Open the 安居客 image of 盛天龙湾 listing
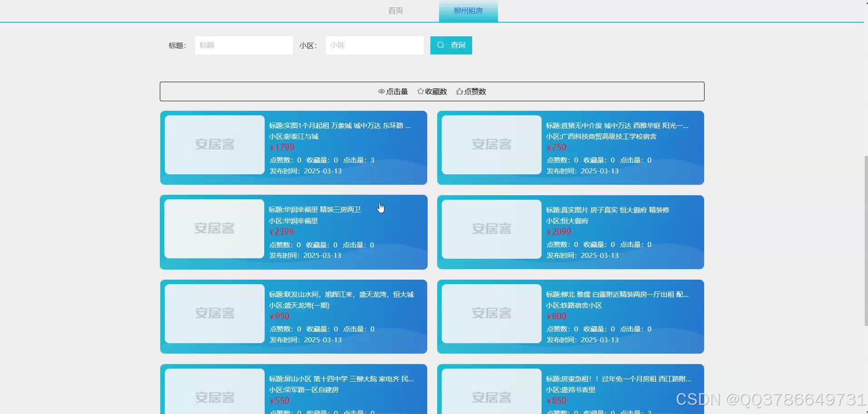Image resolution: width=868 pixels, height=414 pixels. pos(214,313)
